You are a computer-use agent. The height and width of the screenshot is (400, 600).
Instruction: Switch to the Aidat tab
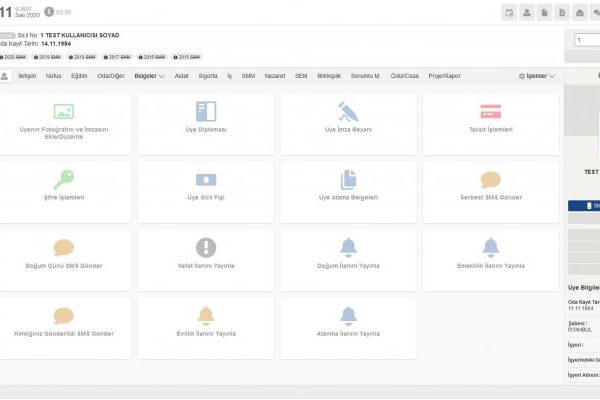[181, 76]
